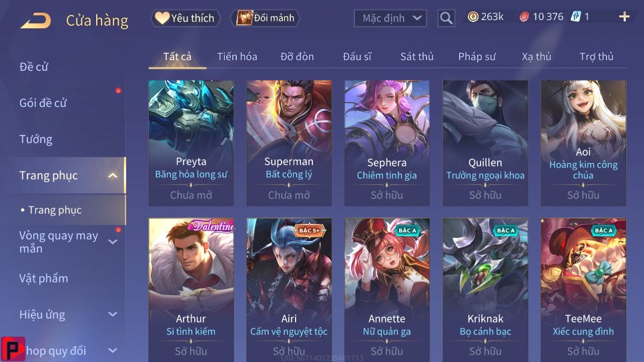The height and width of the screenshot is (362, 644).
Task: Click the golden back arrow icon
Action: click(36, 21)
